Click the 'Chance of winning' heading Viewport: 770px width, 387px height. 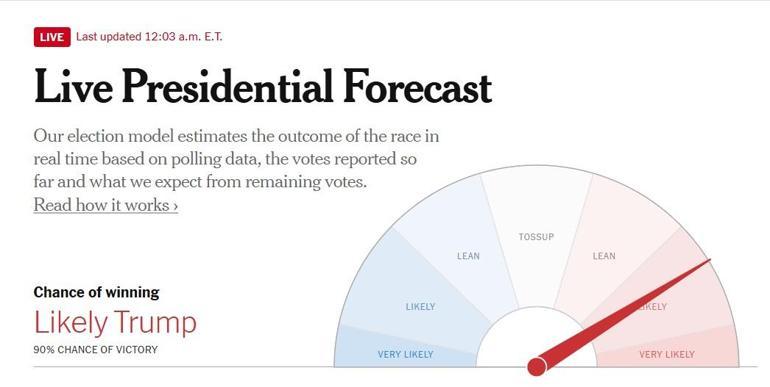click(96, 292)
